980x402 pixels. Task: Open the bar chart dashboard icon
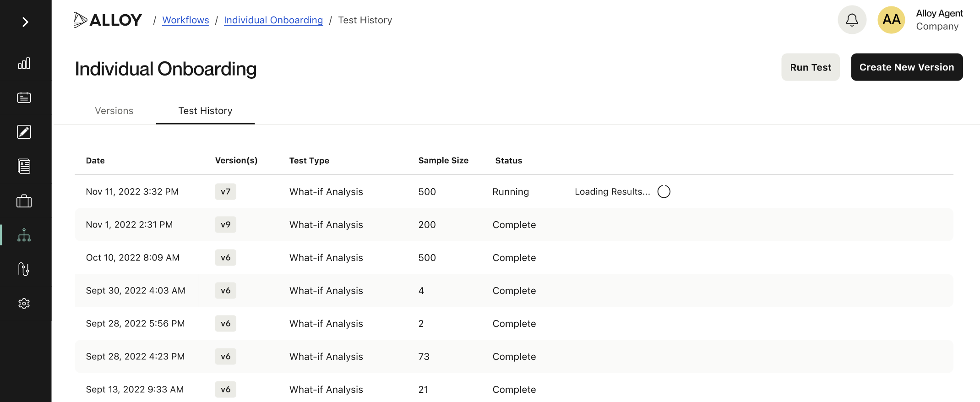click(24, 63)
